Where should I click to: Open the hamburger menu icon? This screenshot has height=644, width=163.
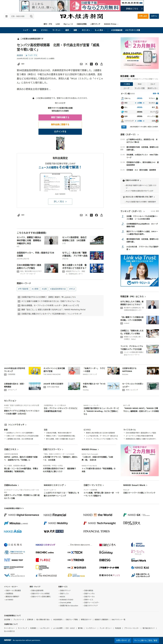tap(6, 16)
